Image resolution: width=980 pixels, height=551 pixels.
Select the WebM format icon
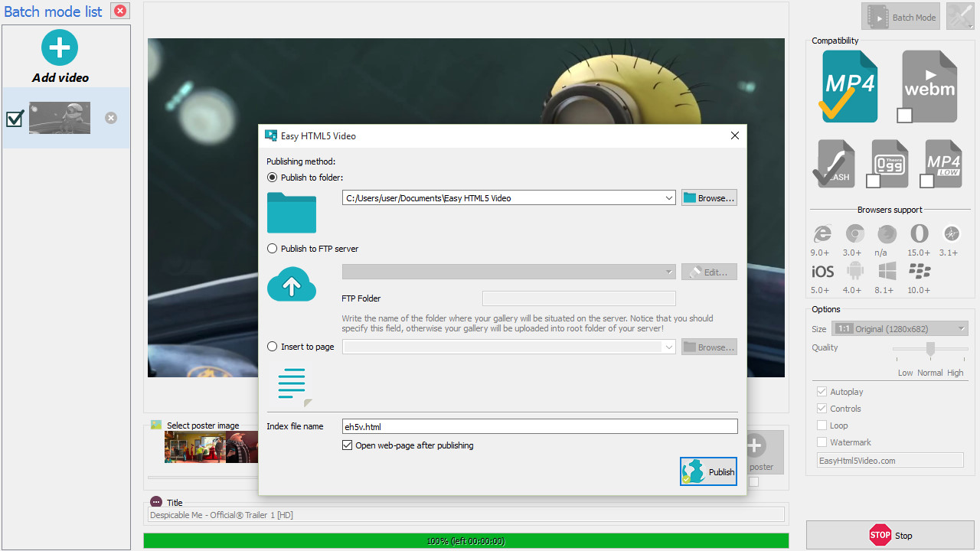[x=929, y=86]
